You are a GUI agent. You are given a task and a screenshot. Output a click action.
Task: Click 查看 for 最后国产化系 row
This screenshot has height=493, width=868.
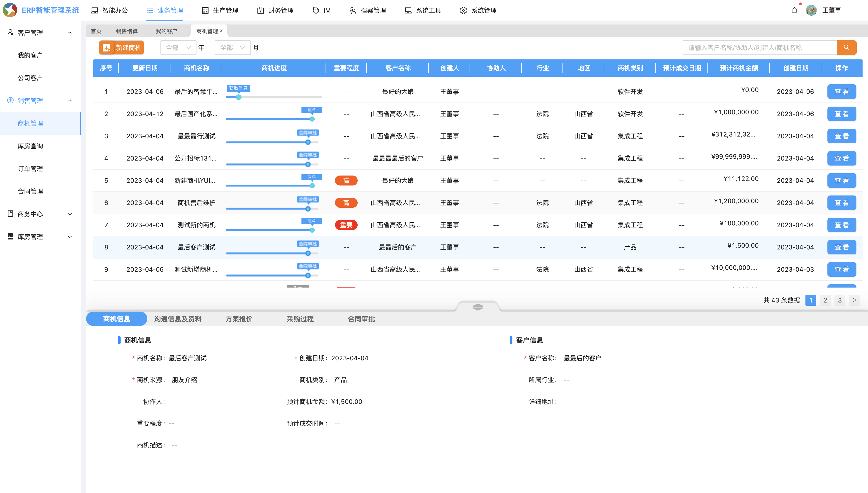tap(842, 114)
